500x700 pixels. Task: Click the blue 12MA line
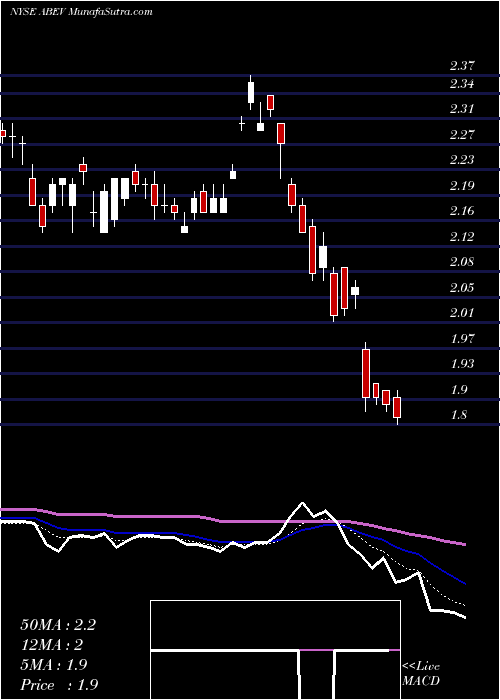(232, 541)
